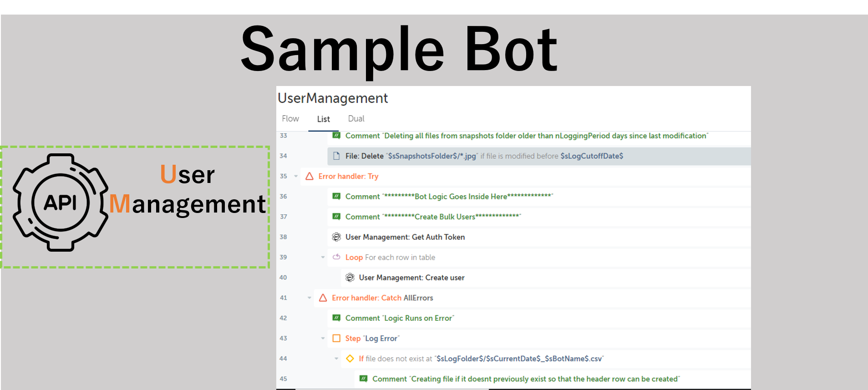Select 'User Management: Get Auth Token' text
This screenshot has width=868, height=390.
click(405, 237)
